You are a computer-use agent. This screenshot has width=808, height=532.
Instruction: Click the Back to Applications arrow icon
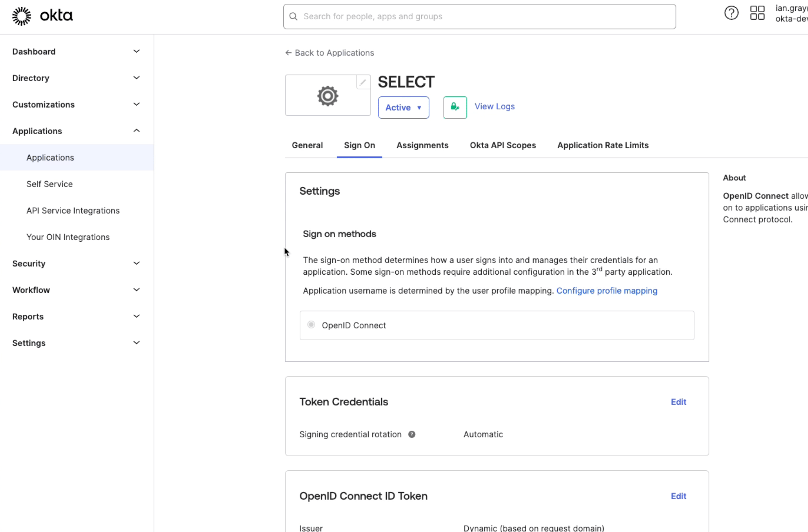coord(288,53)
